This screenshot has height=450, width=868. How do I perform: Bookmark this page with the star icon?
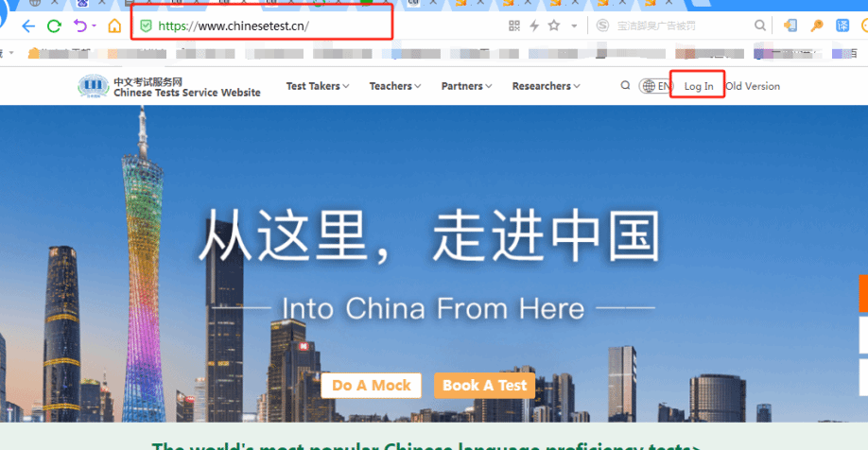[554, 26]
